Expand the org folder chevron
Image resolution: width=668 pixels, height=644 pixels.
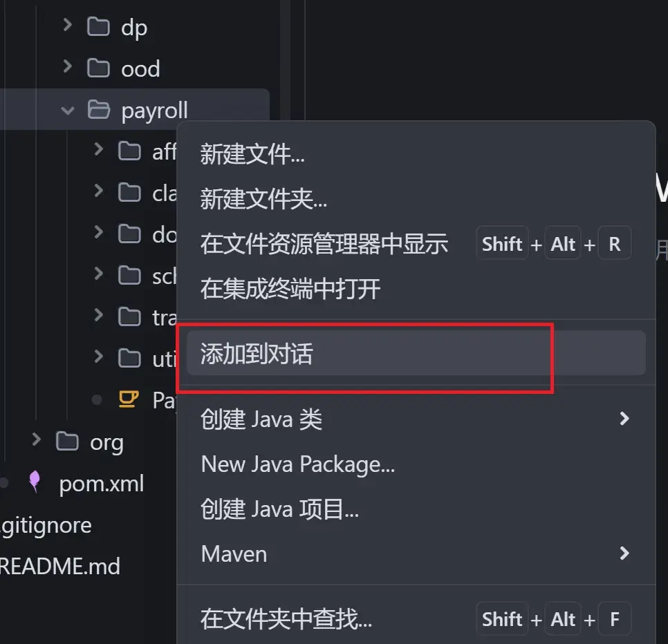coord(36,439)
